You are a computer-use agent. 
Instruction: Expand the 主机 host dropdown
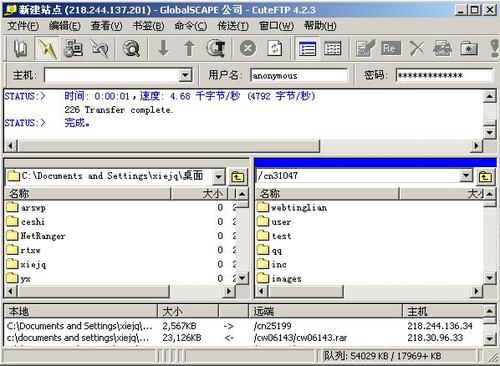185,75
